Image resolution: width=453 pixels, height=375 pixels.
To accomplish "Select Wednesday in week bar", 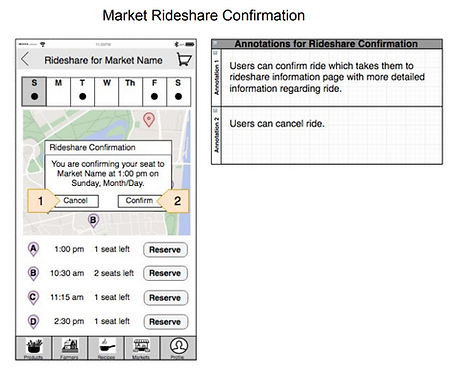I will pos(107,92).
